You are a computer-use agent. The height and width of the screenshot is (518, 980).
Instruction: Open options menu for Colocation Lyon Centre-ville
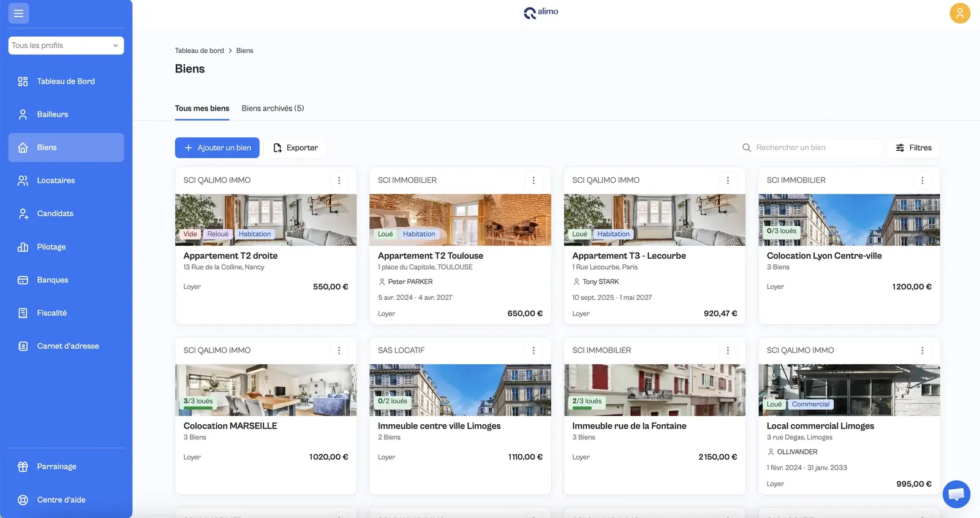[x=922, y=180]
